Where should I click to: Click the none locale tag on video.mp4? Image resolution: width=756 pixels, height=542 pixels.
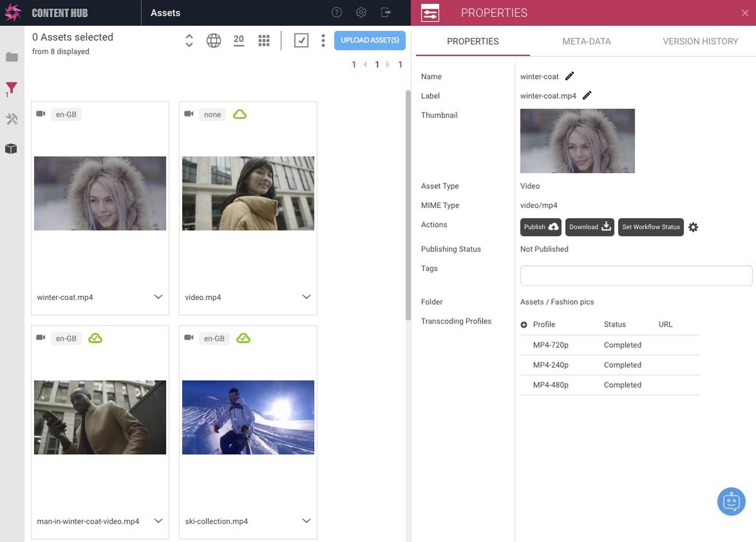click(x=212, y=115)
